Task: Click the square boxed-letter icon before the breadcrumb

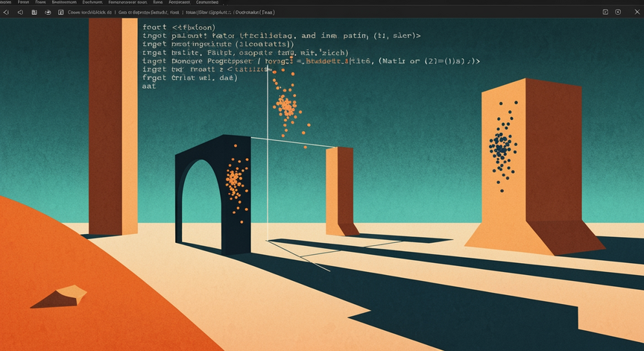Action: [x=61, y=13]
